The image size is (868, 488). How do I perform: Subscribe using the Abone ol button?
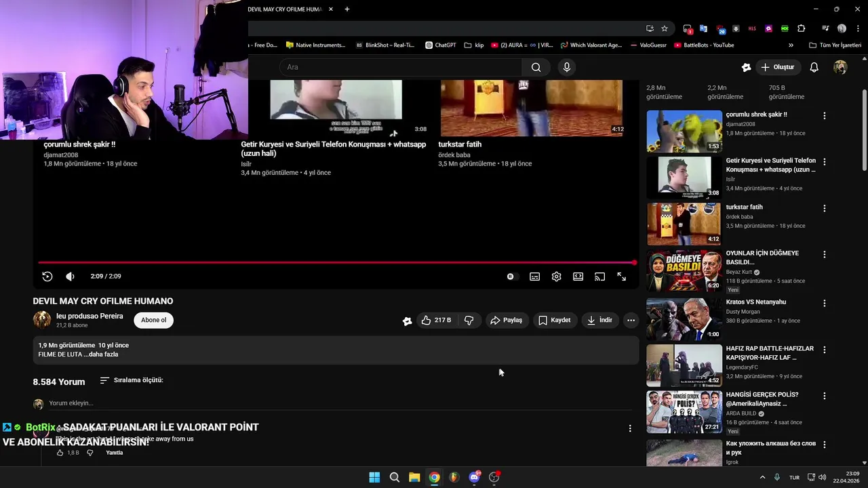point(154,320)
